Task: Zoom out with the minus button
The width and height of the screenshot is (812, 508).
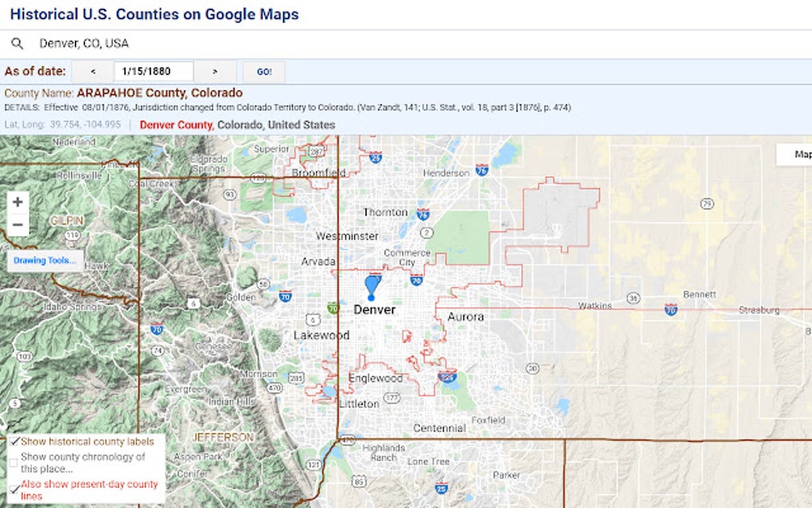Action: coord(18,225)
